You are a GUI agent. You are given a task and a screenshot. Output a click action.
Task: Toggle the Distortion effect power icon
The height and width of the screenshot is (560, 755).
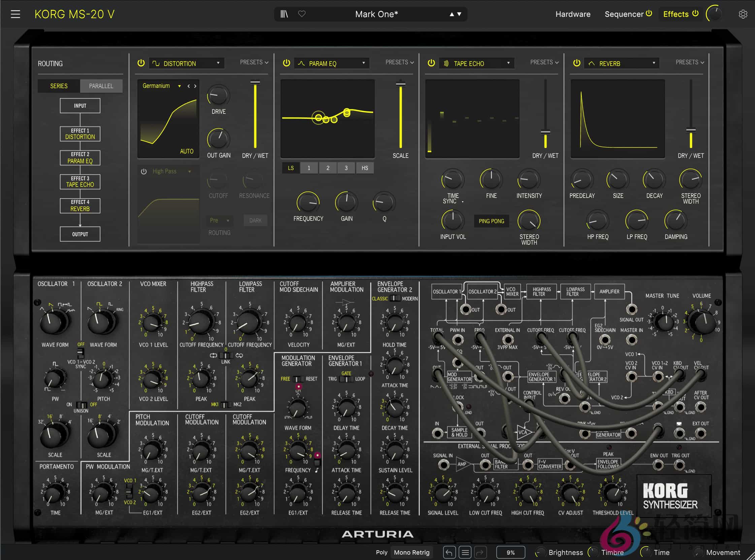pos(141,63)
